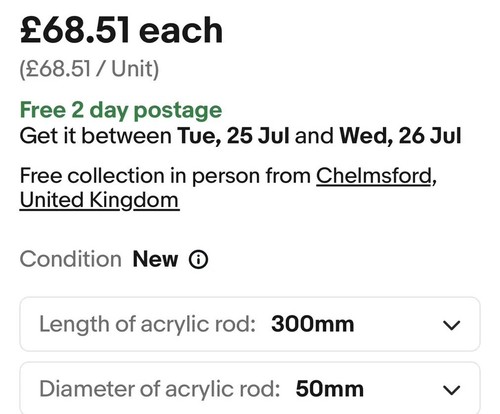This screenshot has height=414, width=500.
Task: Click the Wed, 26 Jul delivery date
Action: point(400,136)
